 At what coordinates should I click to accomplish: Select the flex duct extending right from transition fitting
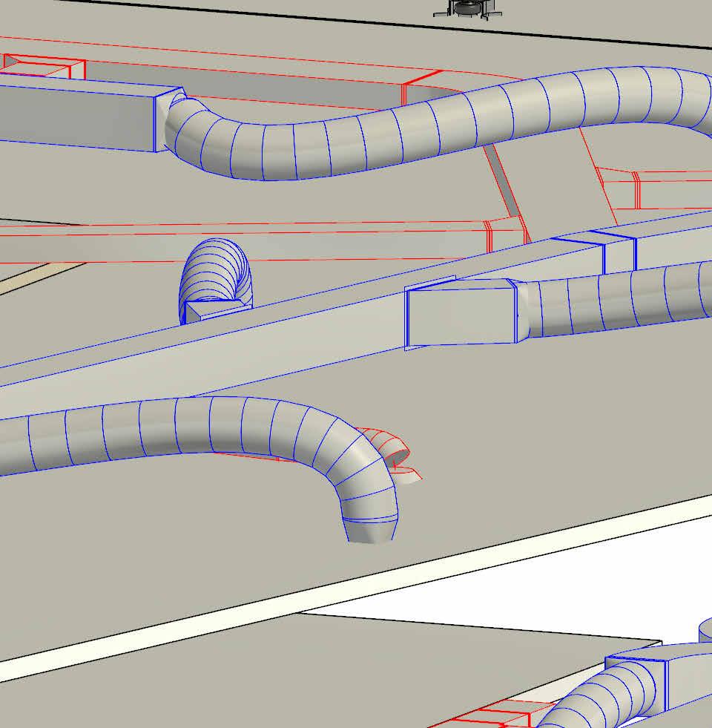pyautogui.click(x=619, y=300)
